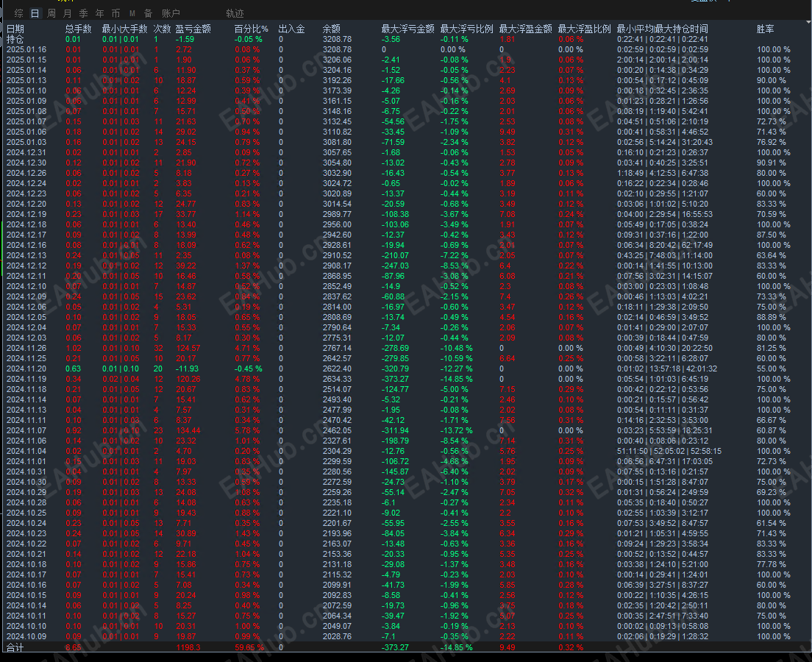Click win rate 90.00 % in 2025.01.13 row
This screenshot has width=812, height=662.
click(771, 80)
